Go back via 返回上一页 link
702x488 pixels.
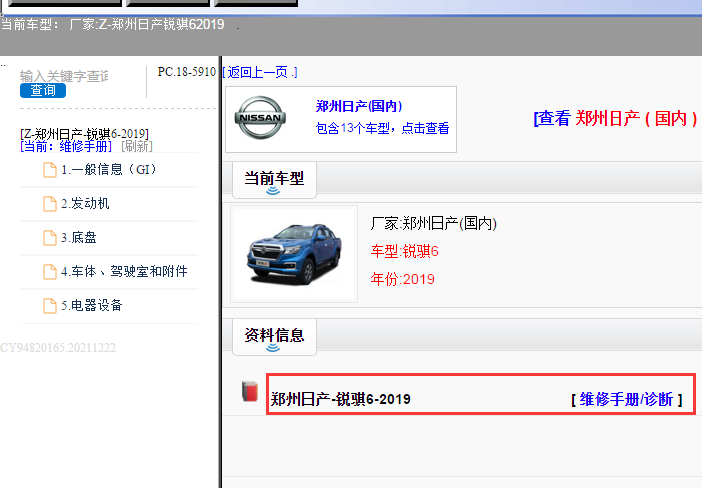pyautogui.click(x=260, y=72)
